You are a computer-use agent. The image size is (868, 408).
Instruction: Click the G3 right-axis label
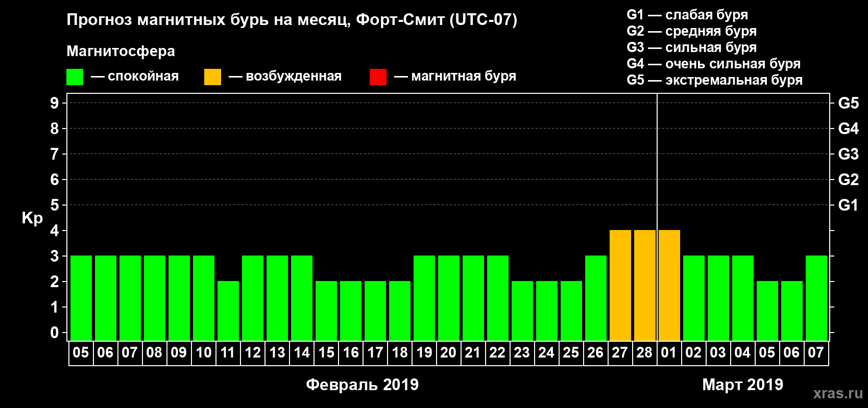tap(849, 154)
